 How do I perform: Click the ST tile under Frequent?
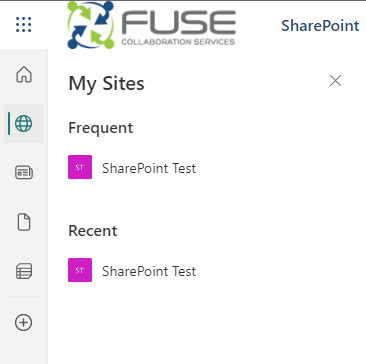pyautogui.click(x=80, y=167)
